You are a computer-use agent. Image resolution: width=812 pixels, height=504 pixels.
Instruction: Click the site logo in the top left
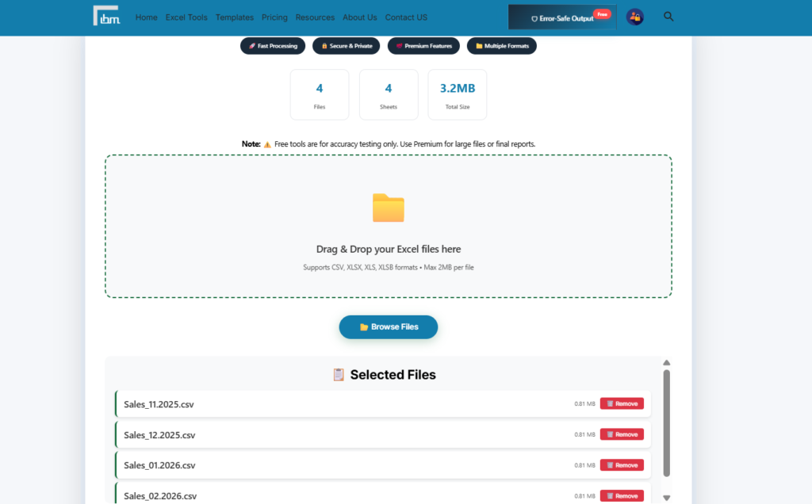coord(106,16)
